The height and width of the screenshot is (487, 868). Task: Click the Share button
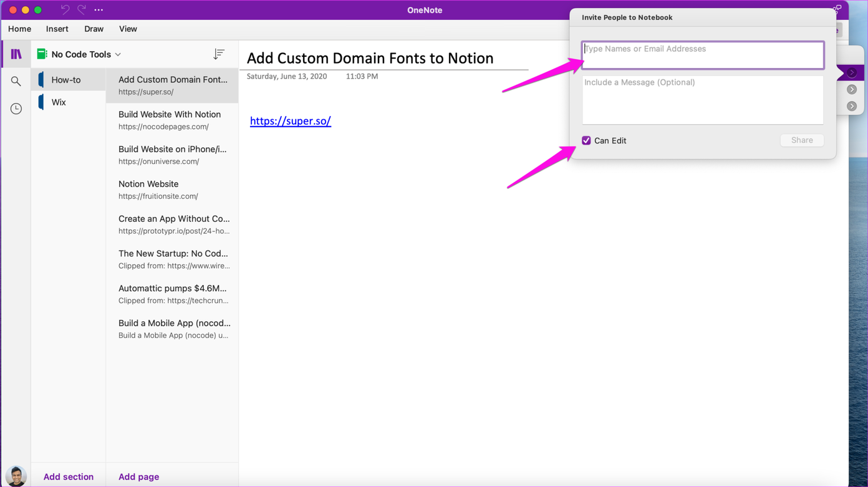(x=802, y=140)
